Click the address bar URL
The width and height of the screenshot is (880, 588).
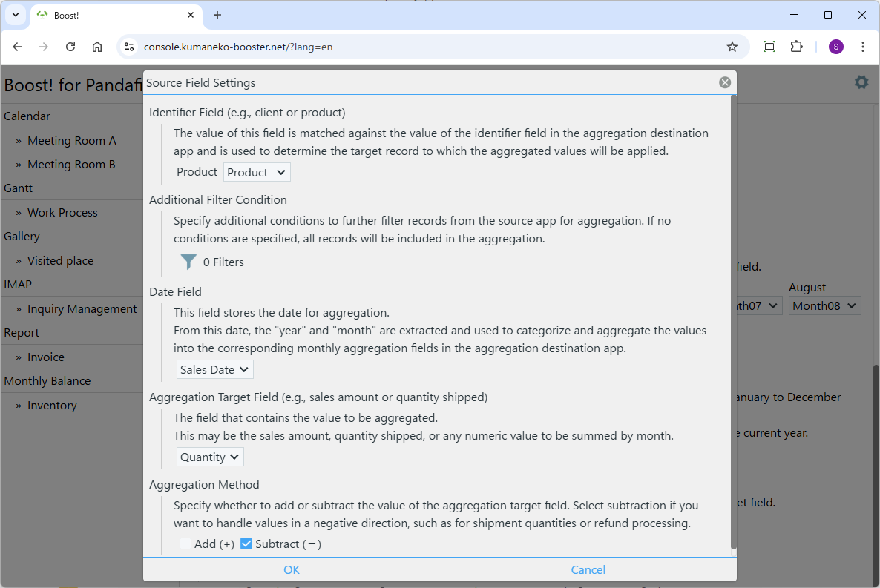click(238, 47)
